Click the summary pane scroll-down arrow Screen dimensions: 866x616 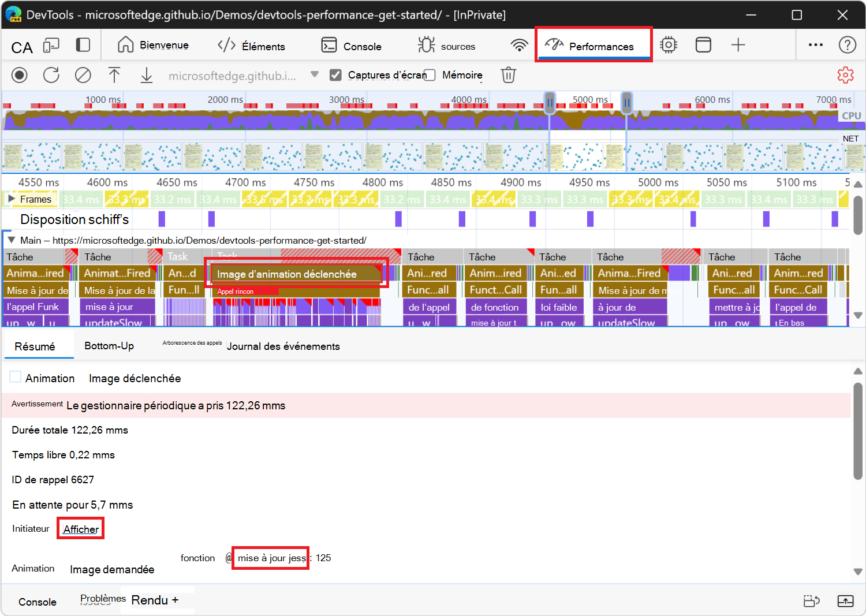pyautogui.click(x=858, y=572)
